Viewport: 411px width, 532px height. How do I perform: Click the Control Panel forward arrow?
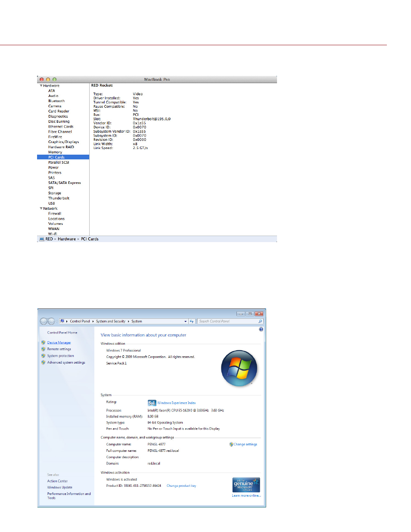click(52, 321)
